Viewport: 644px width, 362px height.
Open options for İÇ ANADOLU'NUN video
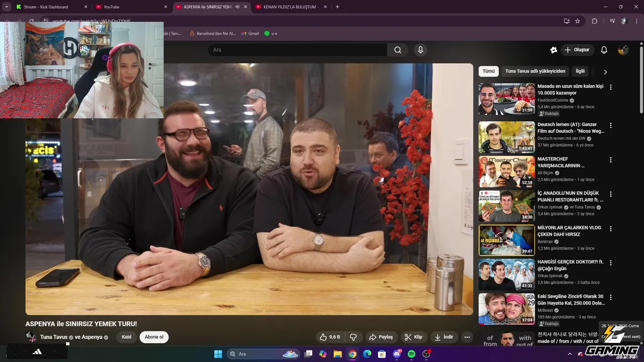[x=611, y=194]
